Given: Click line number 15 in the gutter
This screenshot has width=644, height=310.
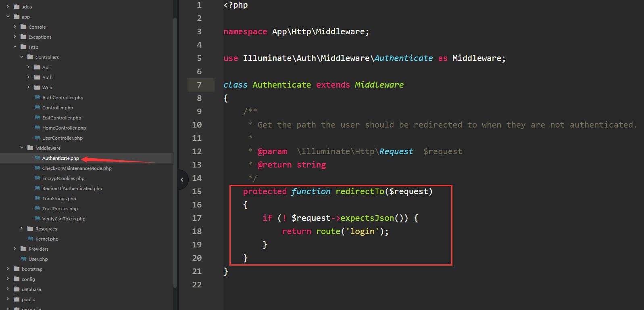Looking at the screenshot, I should click(197, 191).
